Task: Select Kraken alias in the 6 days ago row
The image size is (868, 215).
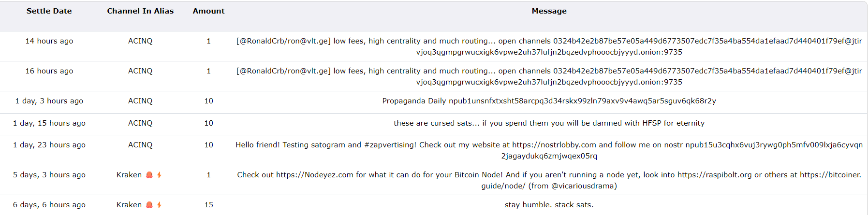Action: [129, 205]
